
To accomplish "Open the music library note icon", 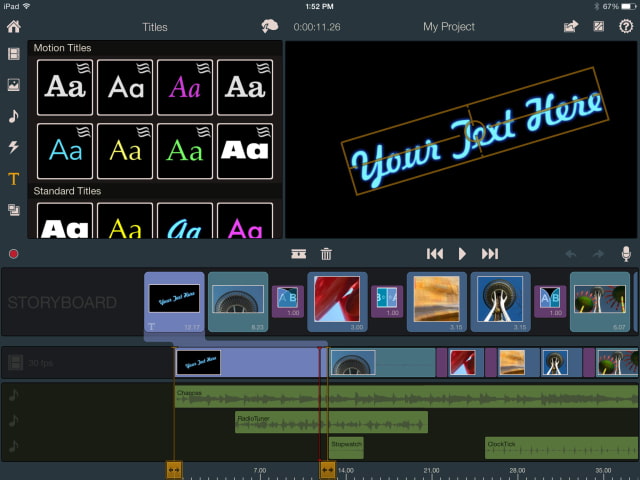I will (x=14, y=116).
